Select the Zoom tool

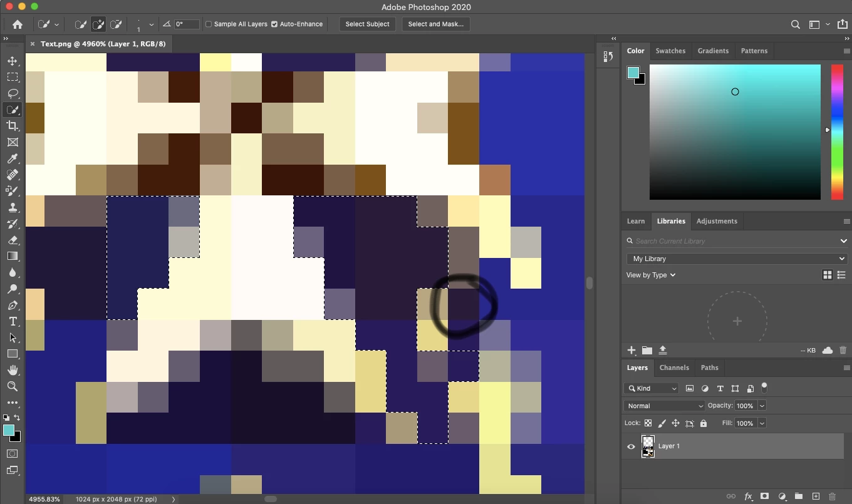point(12,386)
